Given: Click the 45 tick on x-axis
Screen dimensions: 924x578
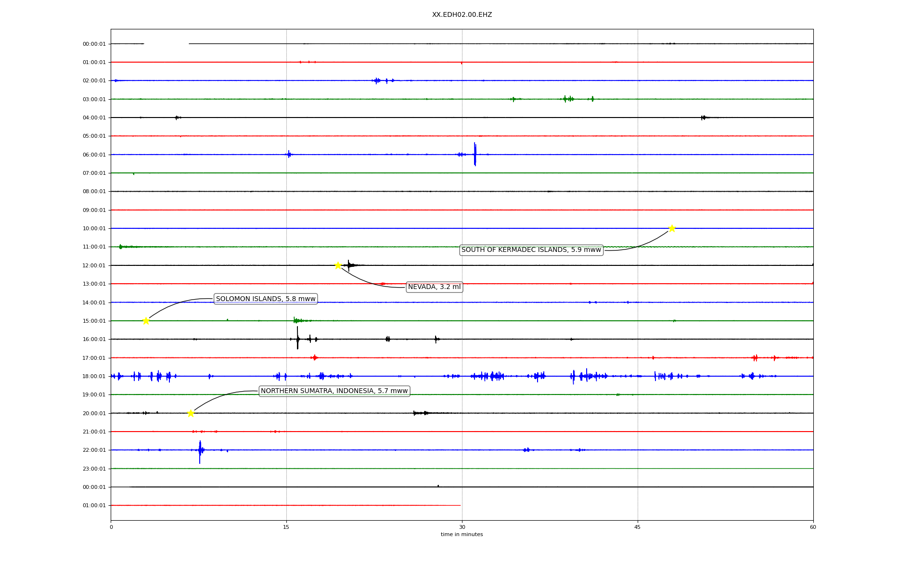Looking at the screenshot, I should click(638, 527).
